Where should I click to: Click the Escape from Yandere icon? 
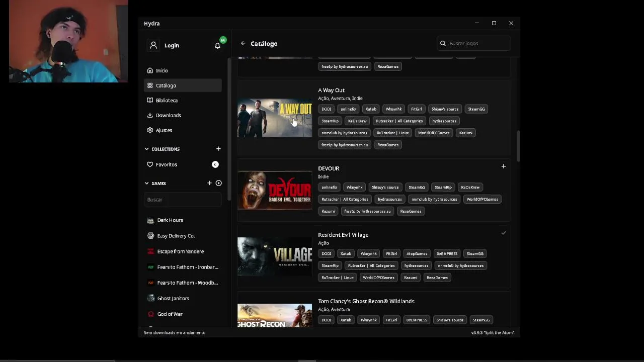pyautogui.click(x=150, y=251)
